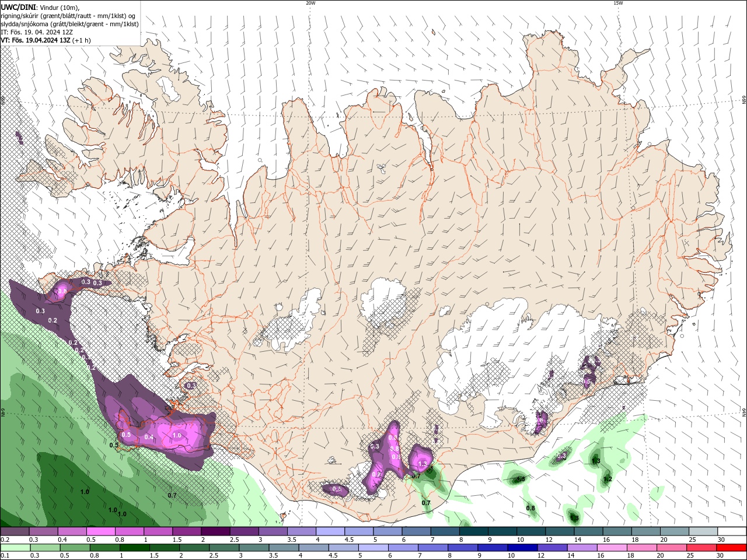Select the palest green rain swatch between 0.1 and 0.3
Viewport: 747px width, 560px height.
tap(15, 548)
